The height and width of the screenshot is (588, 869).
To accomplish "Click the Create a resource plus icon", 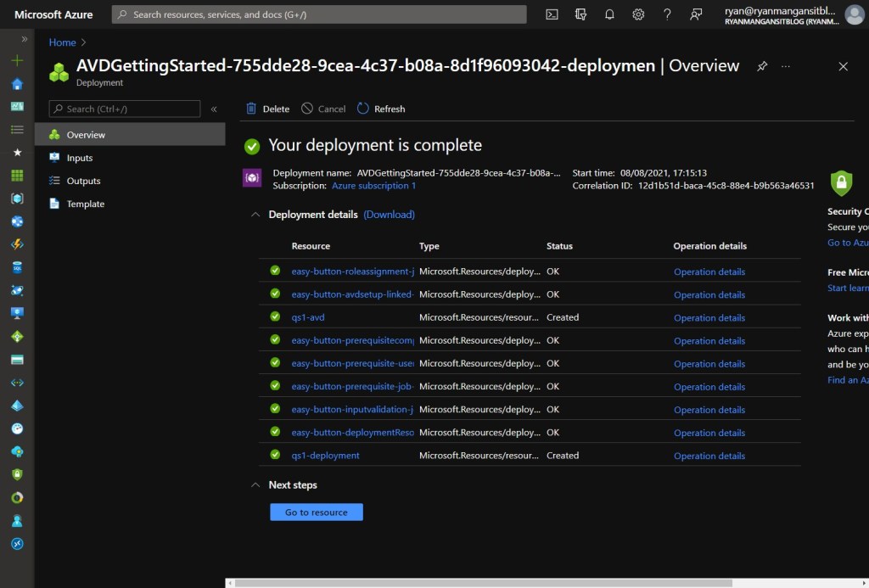I will point(17,60).
